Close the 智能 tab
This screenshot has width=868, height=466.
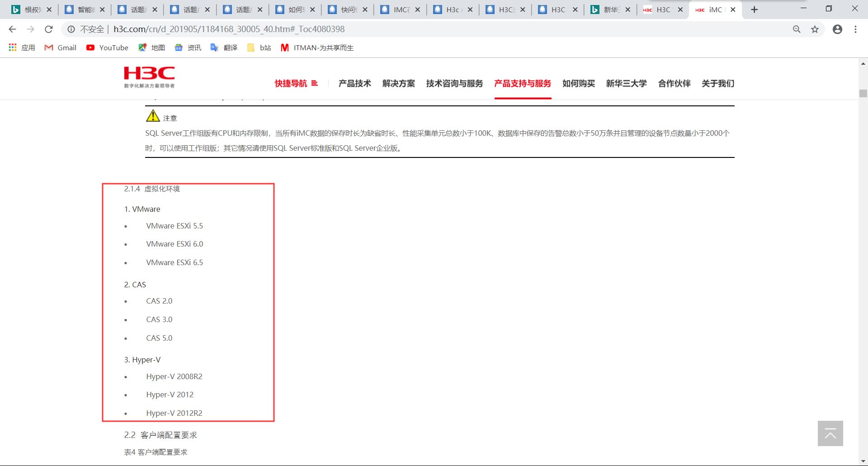tap(102, 10)
